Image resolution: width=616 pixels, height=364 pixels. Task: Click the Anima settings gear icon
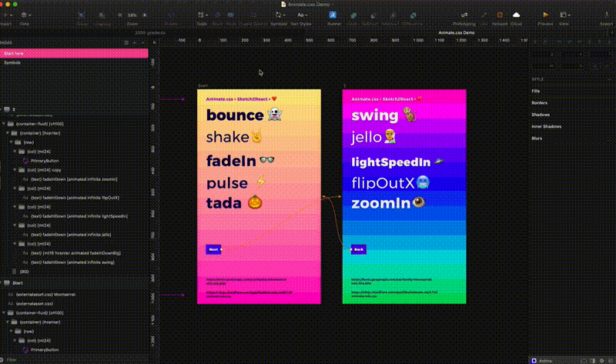coord(601,360)
